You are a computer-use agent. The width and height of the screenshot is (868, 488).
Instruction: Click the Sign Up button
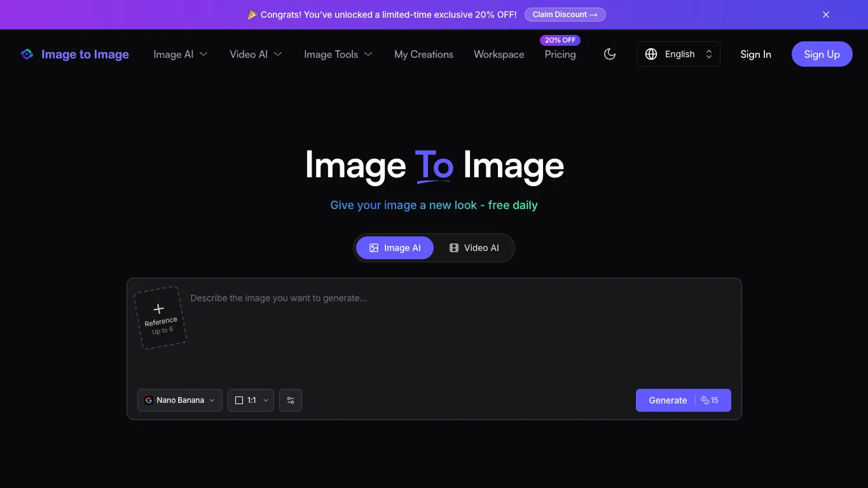822,54
